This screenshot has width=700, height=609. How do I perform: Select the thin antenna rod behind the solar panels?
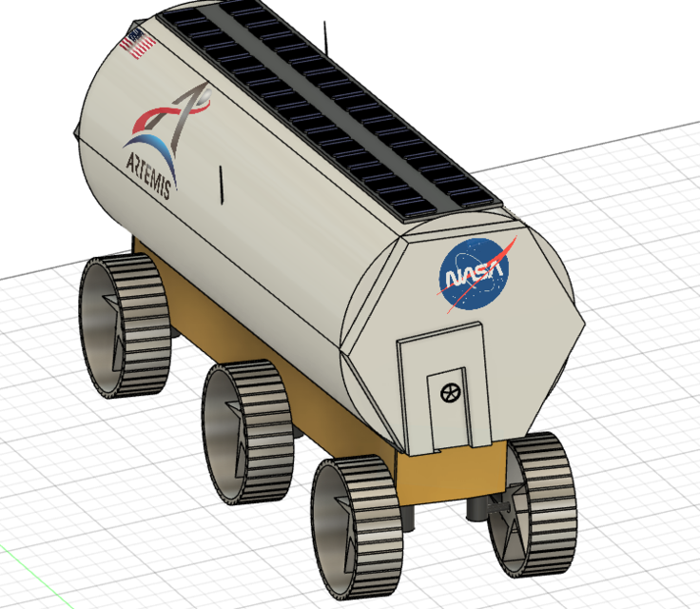tap(326, 37)
